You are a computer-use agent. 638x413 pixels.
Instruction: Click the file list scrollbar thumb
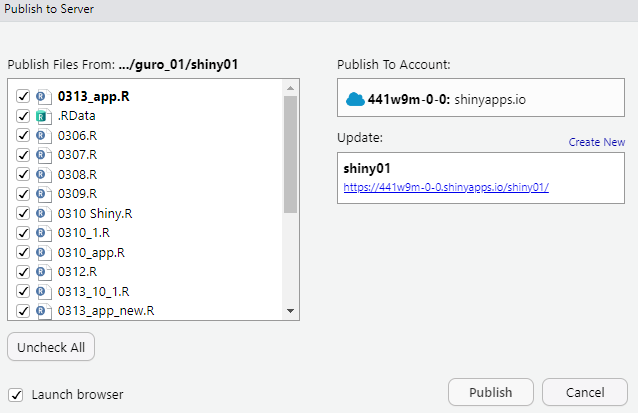tap(290, 155)
